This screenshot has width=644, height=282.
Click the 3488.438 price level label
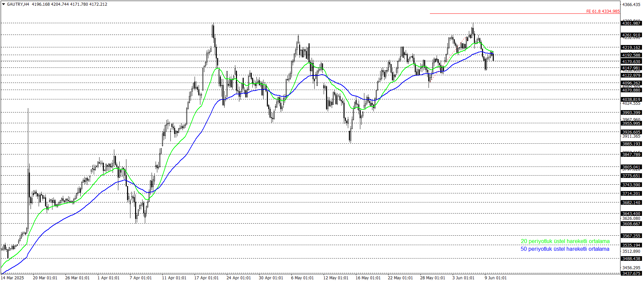pos(631,259)
